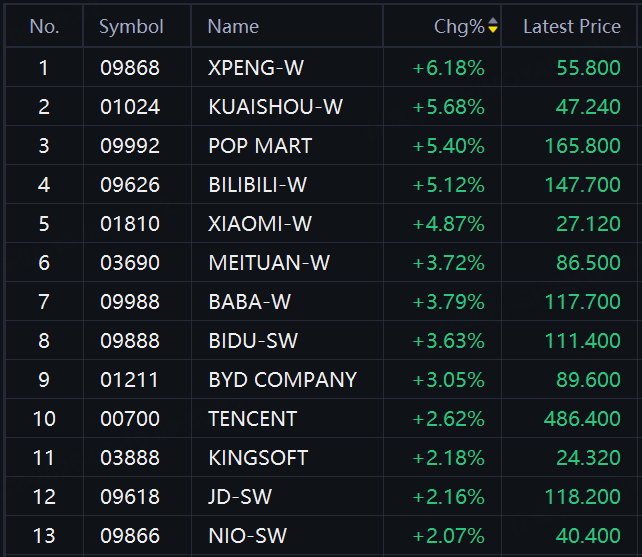Click the Name column header

(x=233, y=27)
